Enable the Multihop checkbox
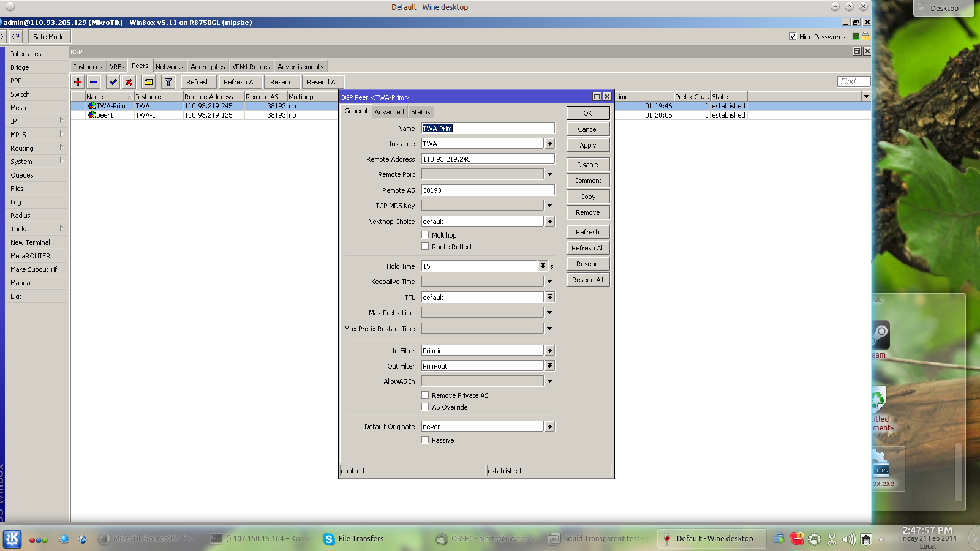 point(425,235)
